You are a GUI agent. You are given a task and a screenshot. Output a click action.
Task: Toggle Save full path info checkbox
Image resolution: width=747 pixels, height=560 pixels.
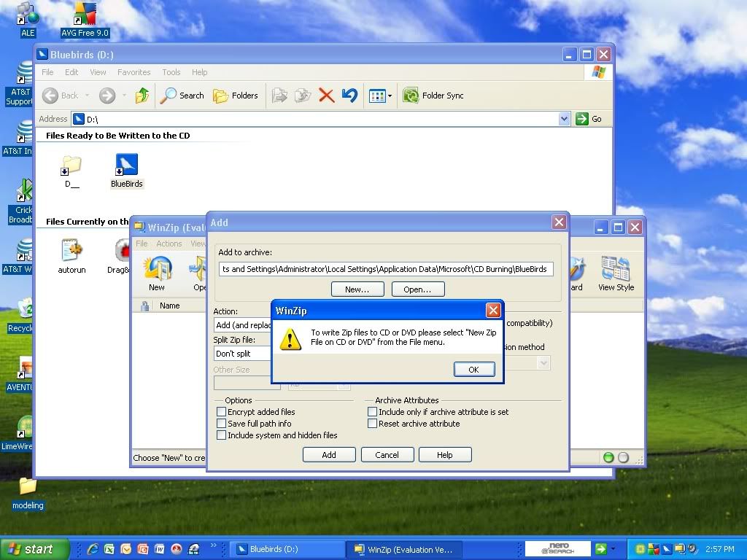[221, 424]
